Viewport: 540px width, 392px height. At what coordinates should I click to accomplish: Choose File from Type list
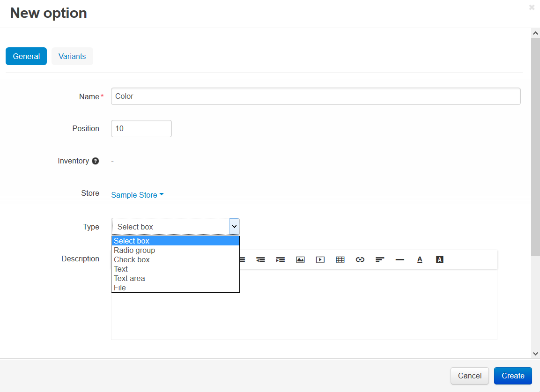click(x=175, y=288)
